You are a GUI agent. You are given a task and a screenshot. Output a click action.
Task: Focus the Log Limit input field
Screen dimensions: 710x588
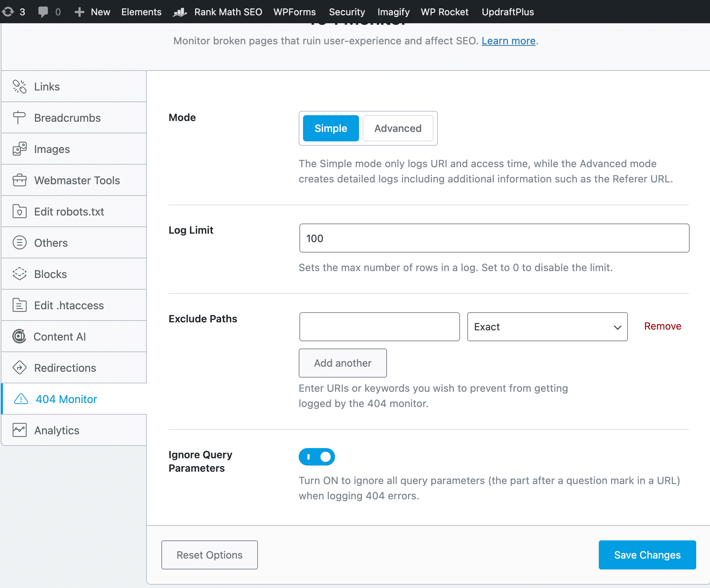(x=494, y=238)
